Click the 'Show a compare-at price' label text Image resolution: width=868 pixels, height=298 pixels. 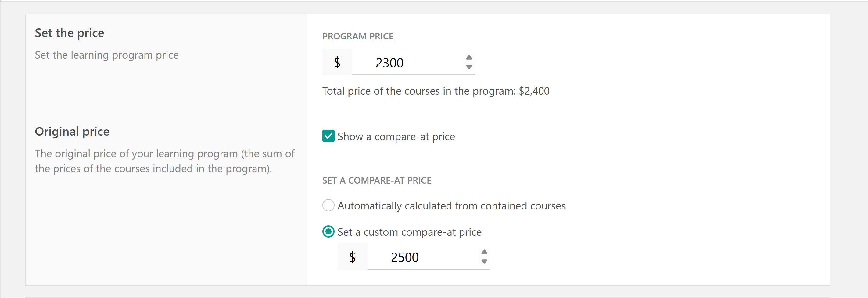coord(396,137)
